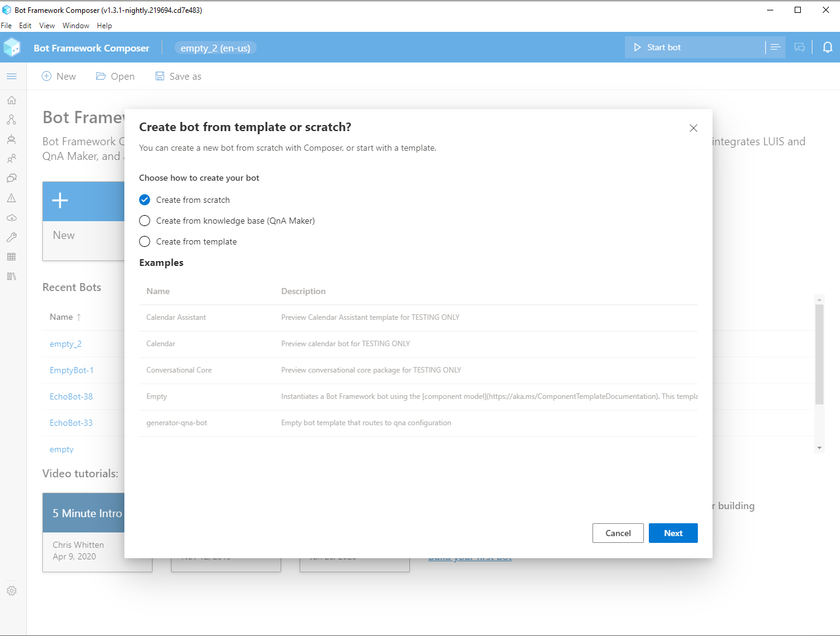Select the Create from scratch option
840x636 pixels.
145,200
